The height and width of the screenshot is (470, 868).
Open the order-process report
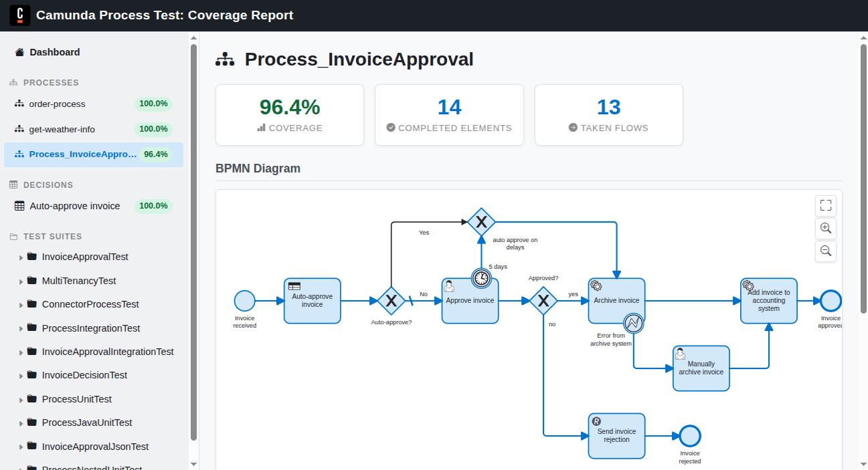coord(94,104)
